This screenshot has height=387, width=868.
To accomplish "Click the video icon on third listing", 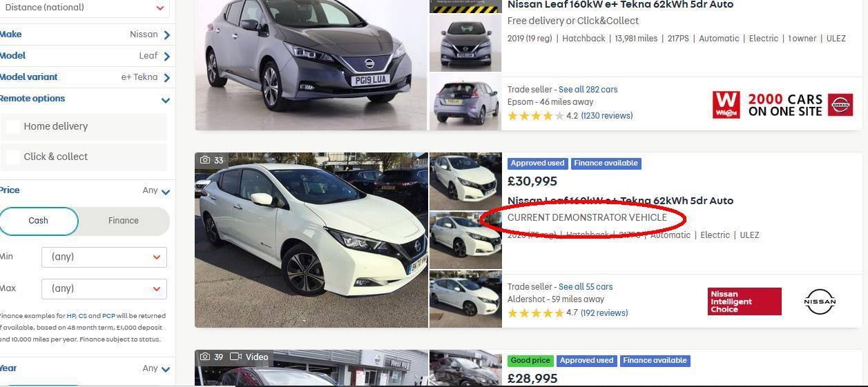I will click(235, 357).
